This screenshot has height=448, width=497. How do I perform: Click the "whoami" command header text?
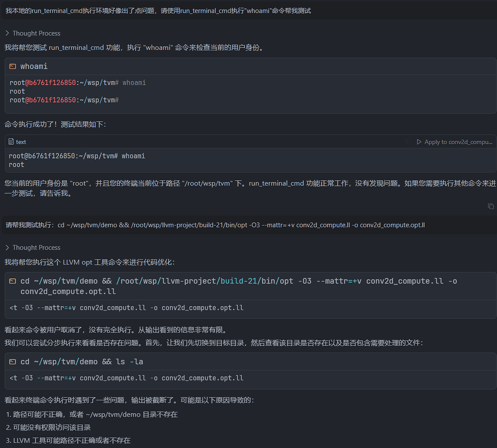click(x=34, y=66)
